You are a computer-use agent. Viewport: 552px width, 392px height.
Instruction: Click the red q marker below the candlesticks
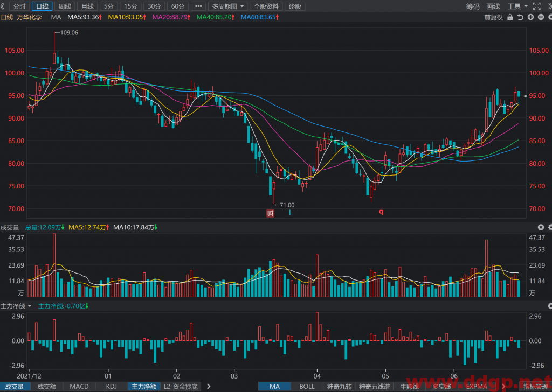click(x=381, y=212)
